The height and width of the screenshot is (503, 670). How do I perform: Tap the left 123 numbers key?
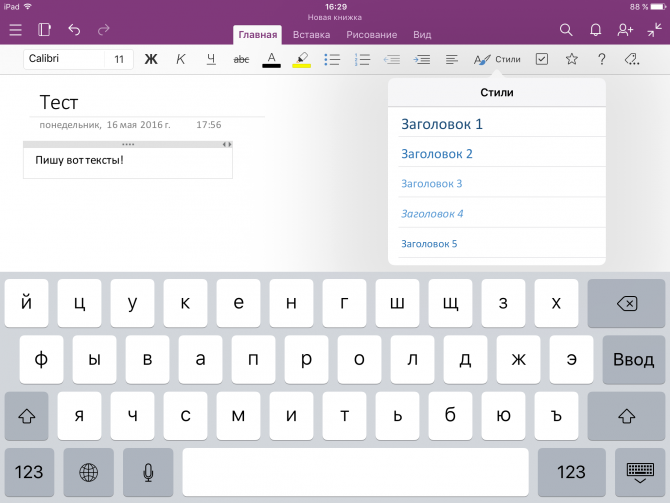point(29,472)
